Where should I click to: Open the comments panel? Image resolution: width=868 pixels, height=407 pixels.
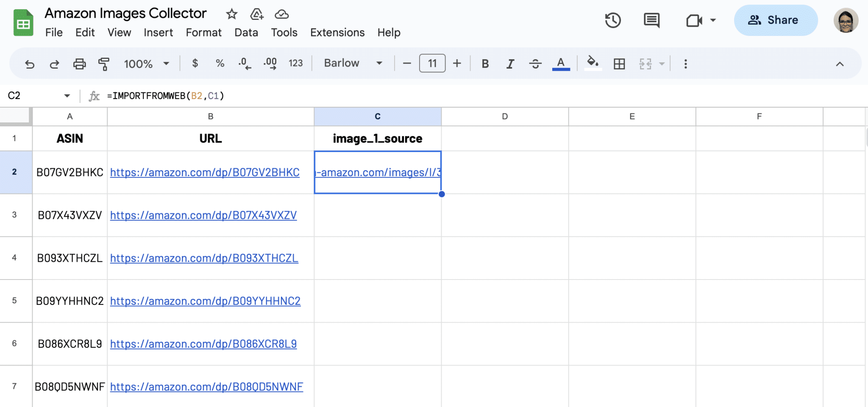(651, 20)
